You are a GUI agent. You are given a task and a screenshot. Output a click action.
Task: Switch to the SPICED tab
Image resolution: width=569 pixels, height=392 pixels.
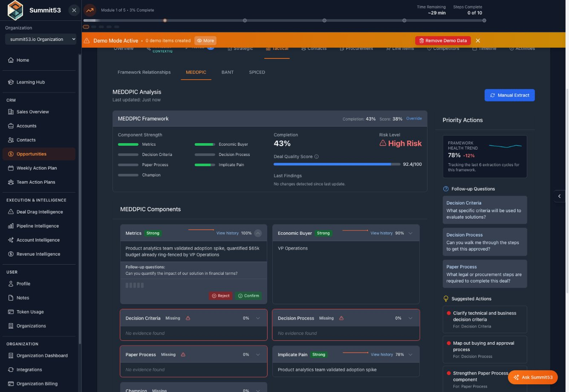point(257,72)
